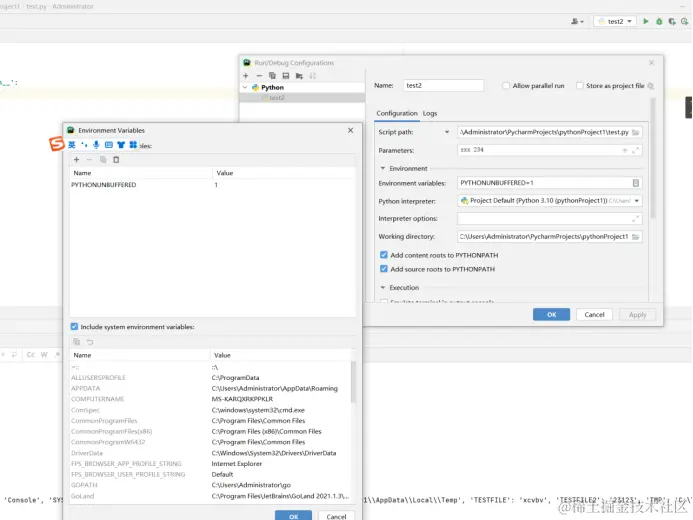Copy user environment variables icon
The height and width of the screenshot is (520, 693).
tap(103, 160)
